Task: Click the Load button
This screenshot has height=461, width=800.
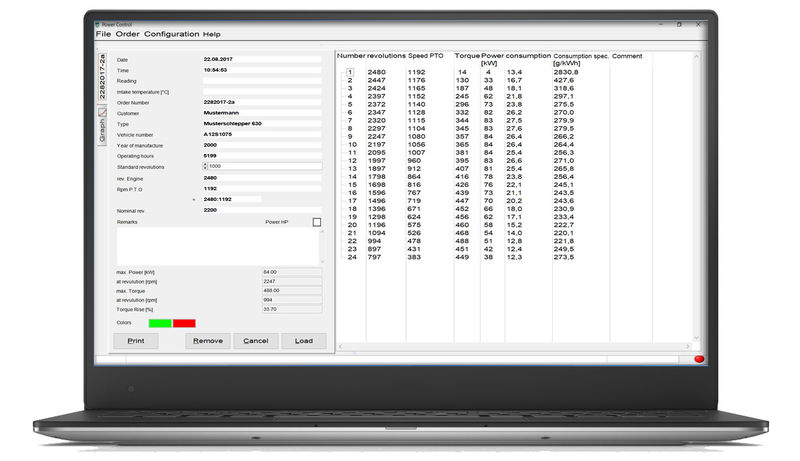Action: click(x=303, y=341)
